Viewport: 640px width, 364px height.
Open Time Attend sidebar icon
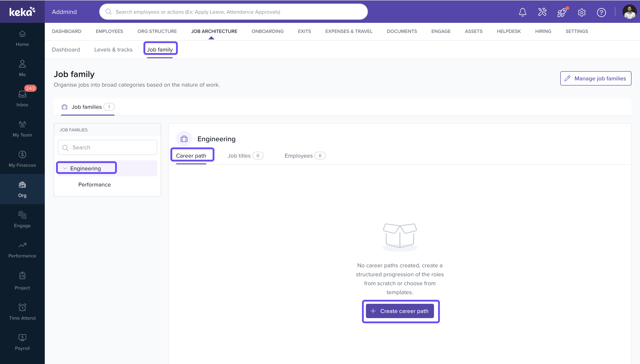point(22,312)
